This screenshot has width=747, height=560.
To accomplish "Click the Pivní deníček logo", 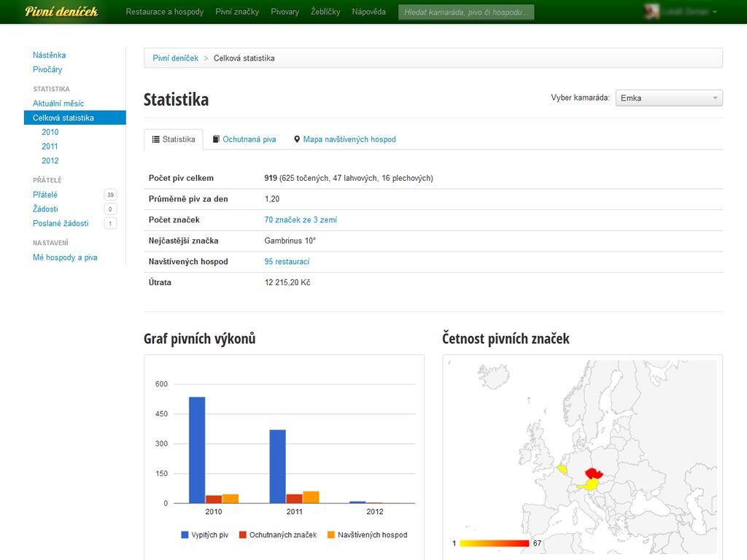I will (61, 12).
